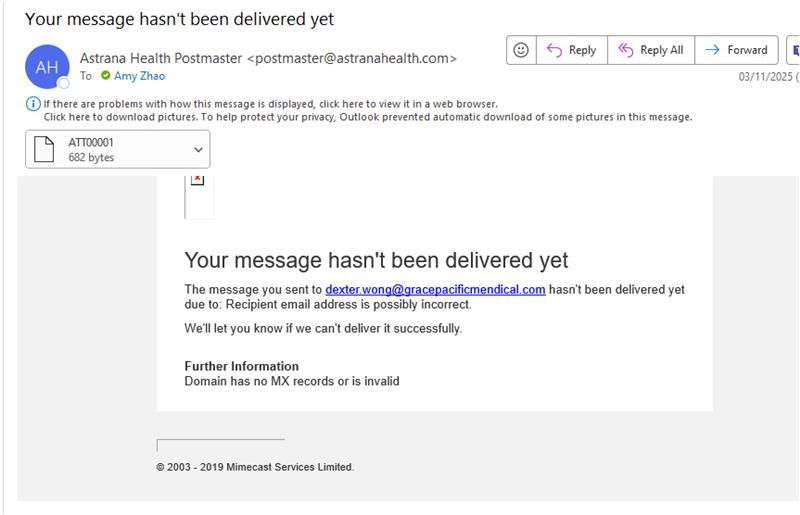Screen dimensions: 800x515
Task: Click the AH sender avatar circle
Action: pos(47,67)
